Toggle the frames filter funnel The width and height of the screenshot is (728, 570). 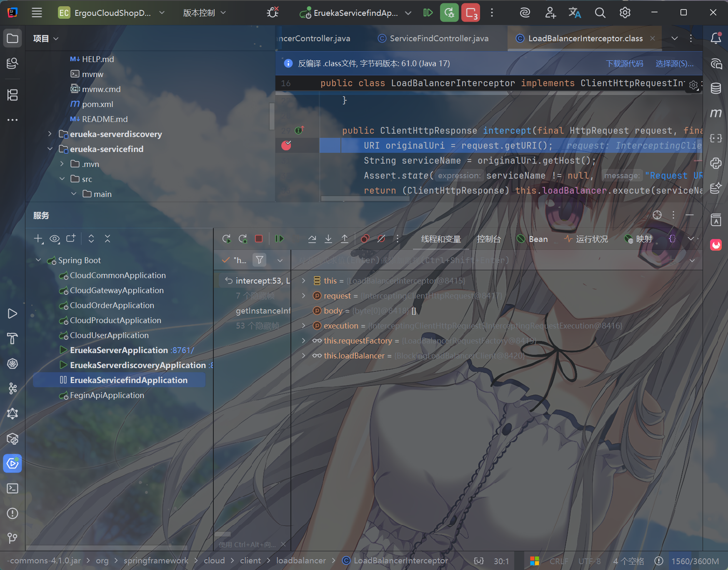(260, 260)
